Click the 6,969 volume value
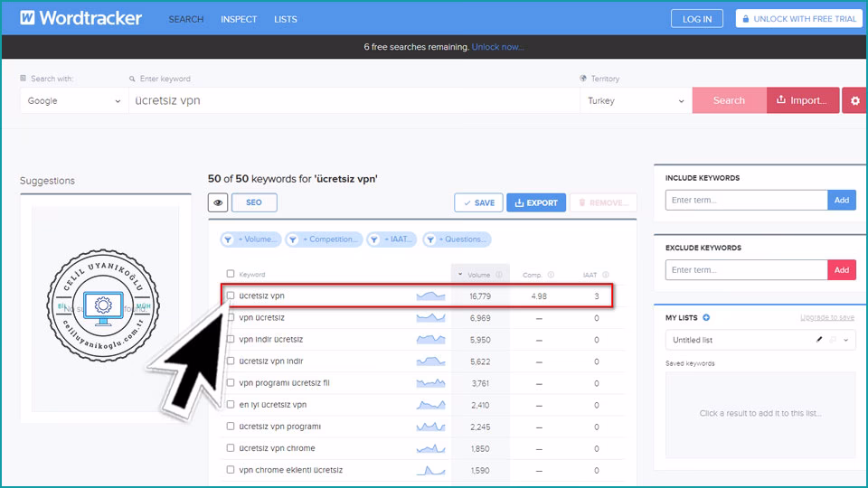This screenshot has width=868, height=488. pyautogui.click(x=480, y=318)
